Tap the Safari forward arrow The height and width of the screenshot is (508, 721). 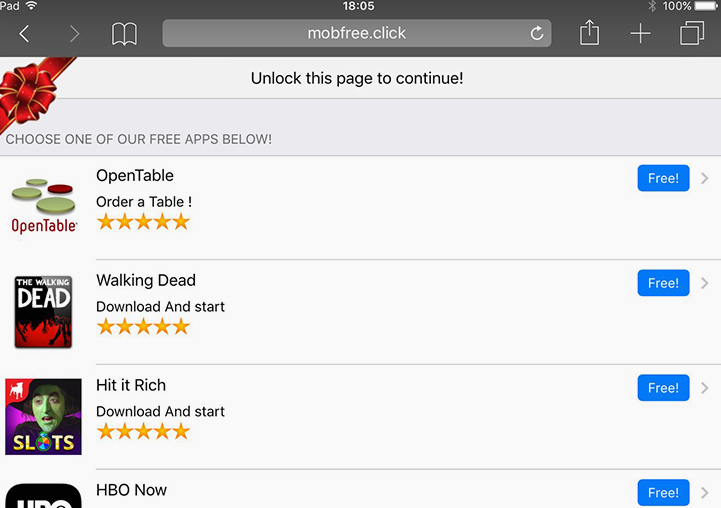[74, 34]
